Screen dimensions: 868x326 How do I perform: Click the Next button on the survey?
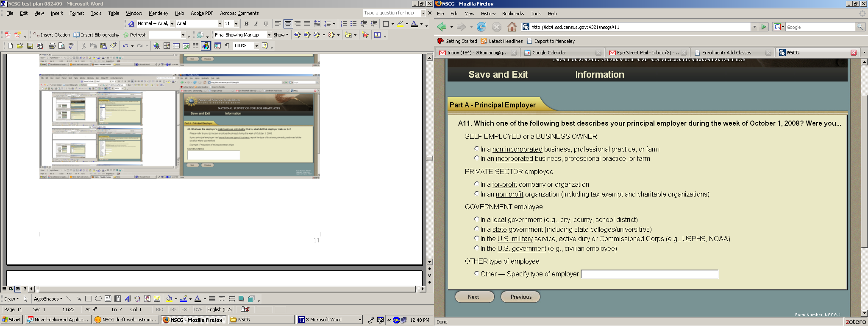(474, 297)
